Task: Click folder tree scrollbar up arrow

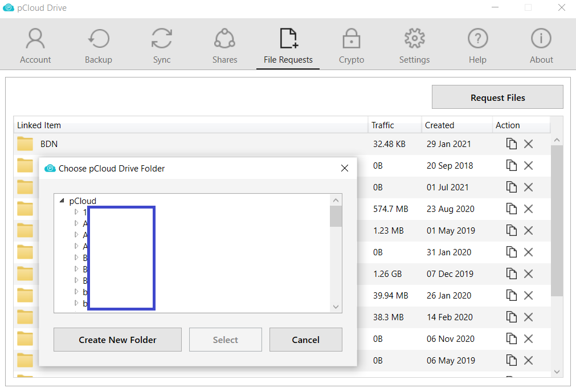Action: point(336,200)
